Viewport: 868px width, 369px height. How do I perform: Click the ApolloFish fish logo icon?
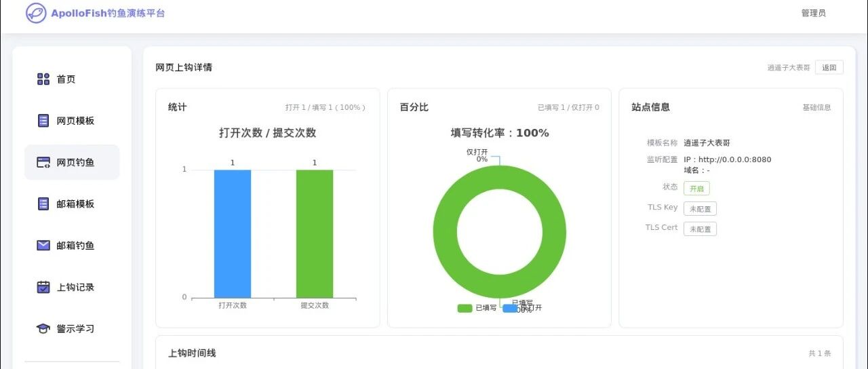(36, 13)
